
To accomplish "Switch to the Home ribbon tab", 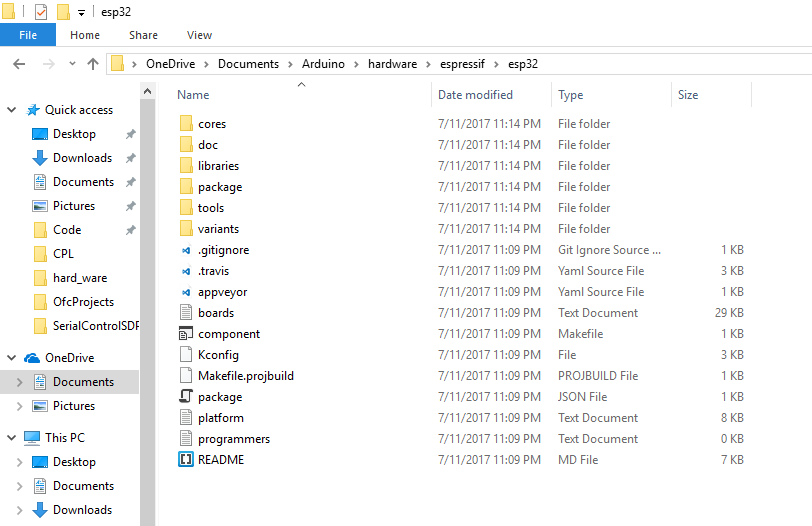I will 85,35.
